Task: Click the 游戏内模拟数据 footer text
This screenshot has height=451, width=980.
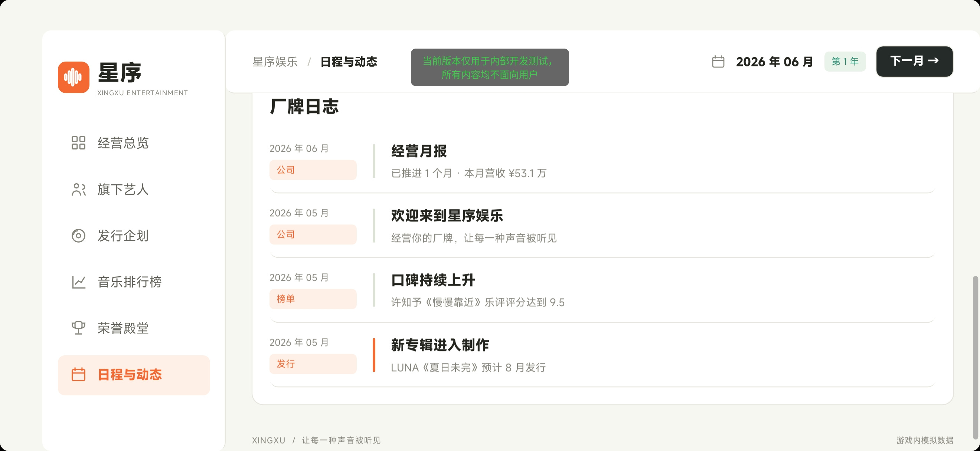Action: click(925, 440)
